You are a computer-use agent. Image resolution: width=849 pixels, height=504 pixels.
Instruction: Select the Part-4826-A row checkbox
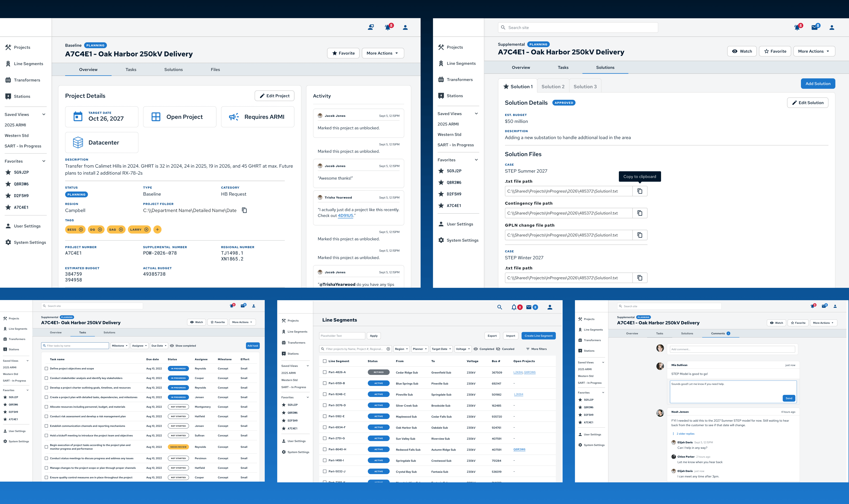tap(325, 372)
